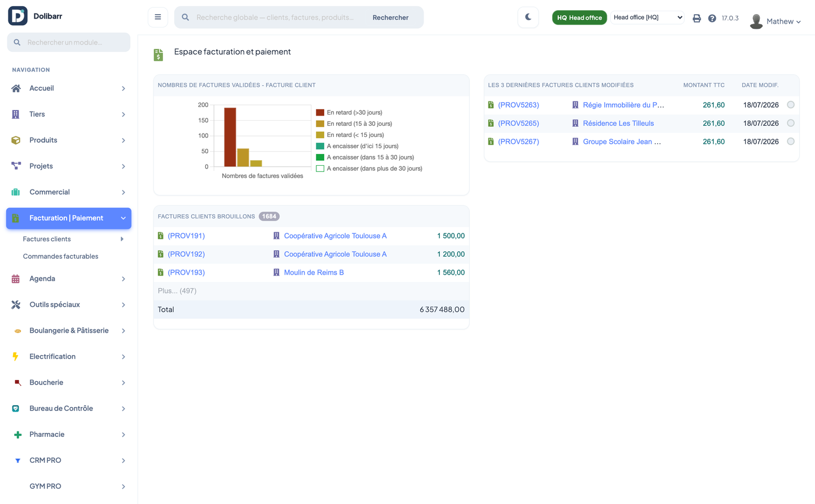Click company icon beside Moulin de Reims B
Viewport: 815px width, 504px height.
(276, 272)
